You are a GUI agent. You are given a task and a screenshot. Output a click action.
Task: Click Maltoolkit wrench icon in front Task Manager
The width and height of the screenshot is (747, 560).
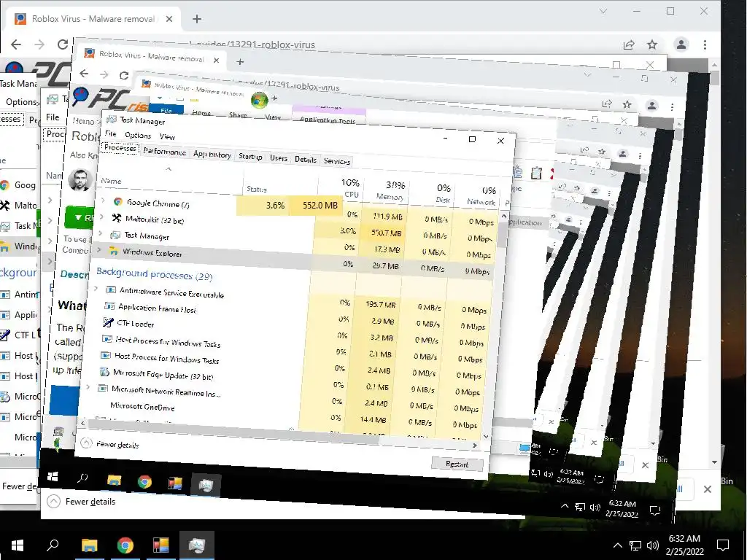116,218
